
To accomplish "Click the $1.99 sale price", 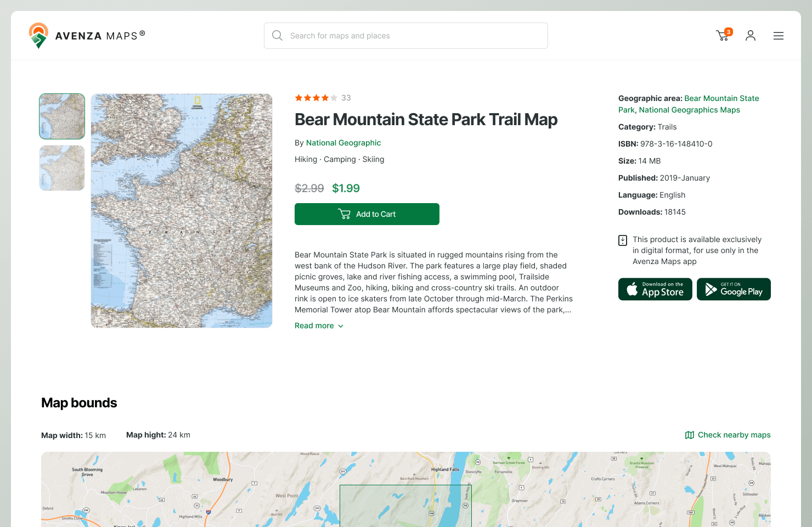I will point(346,188).
